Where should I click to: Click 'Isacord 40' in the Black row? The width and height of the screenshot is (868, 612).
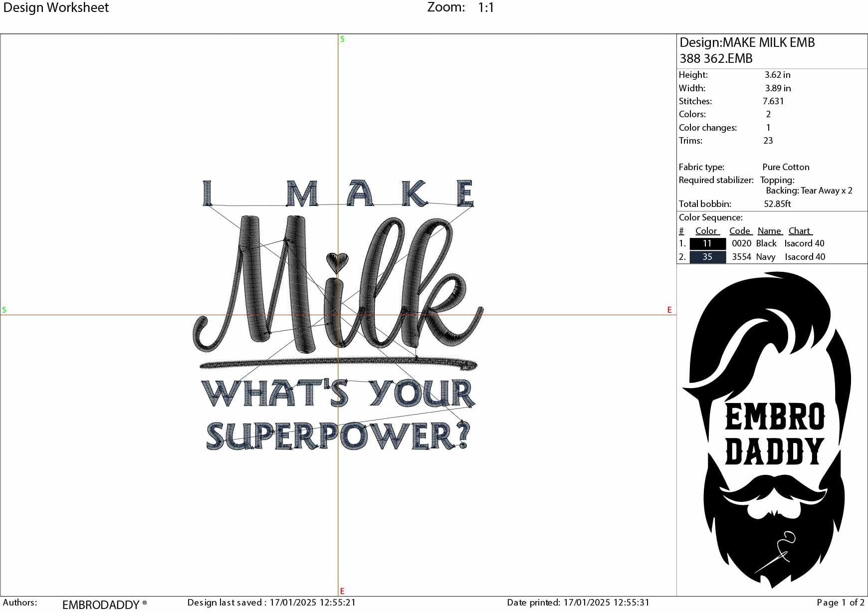[x=804, y=243]
